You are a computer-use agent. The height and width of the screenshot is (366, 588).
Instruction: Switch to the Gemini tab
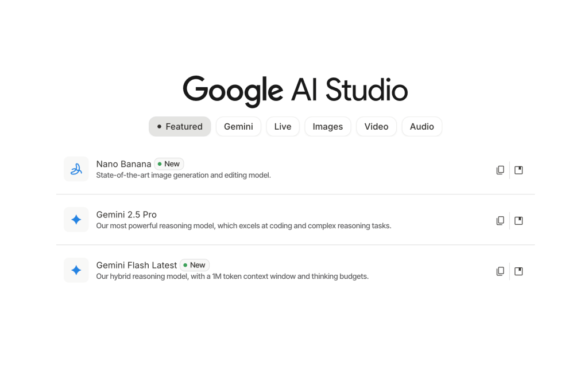tap(238, 127)
